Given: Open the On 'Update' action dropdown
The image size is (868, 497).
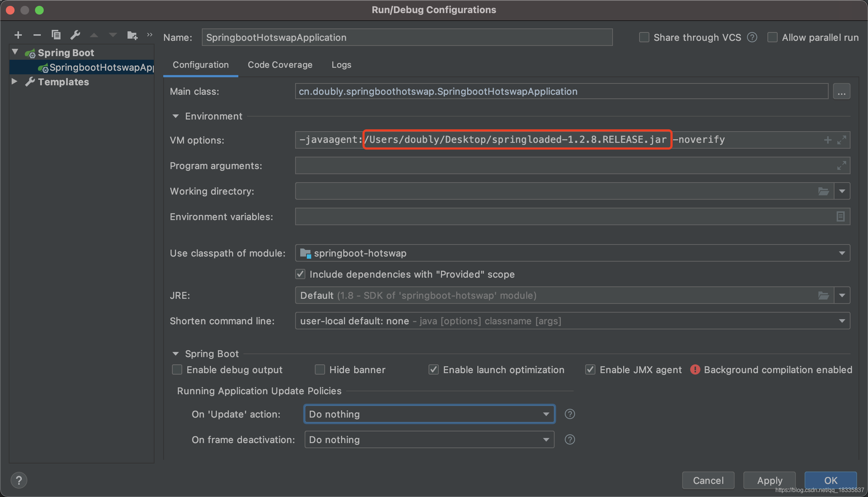Looking at the screenshot, I should point(429,414).
